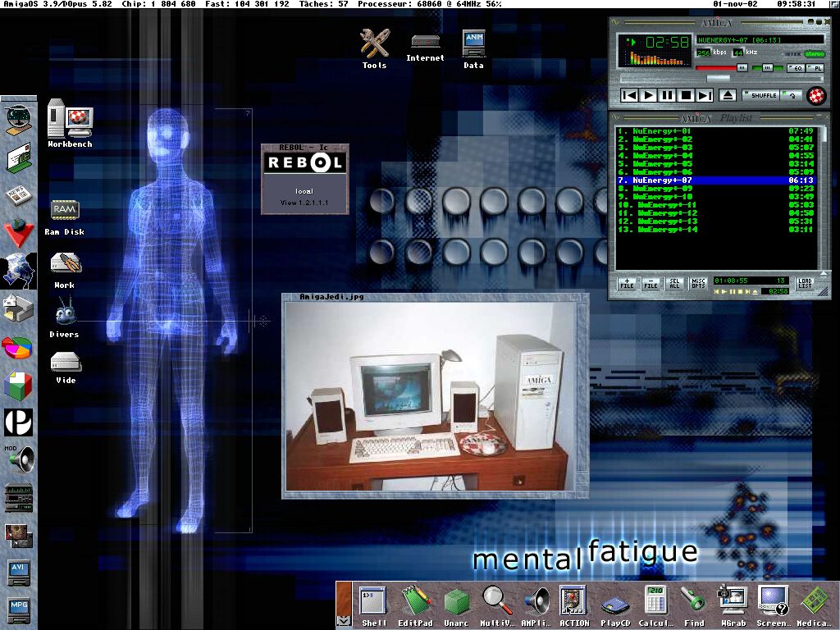The image size is (840, 630).
Task: Click the MOD speaker icon in left dock
Action: point(20,459)
